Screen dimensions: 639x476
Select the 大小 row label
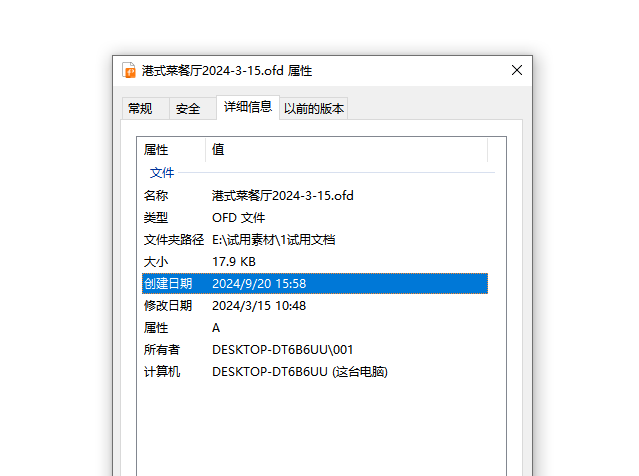click(156, 262)
